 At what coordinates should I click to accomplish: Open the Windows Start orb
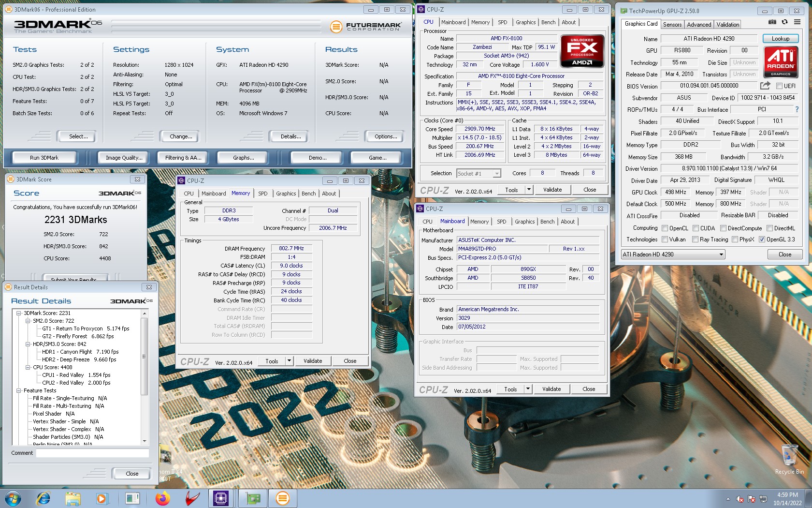14,498
